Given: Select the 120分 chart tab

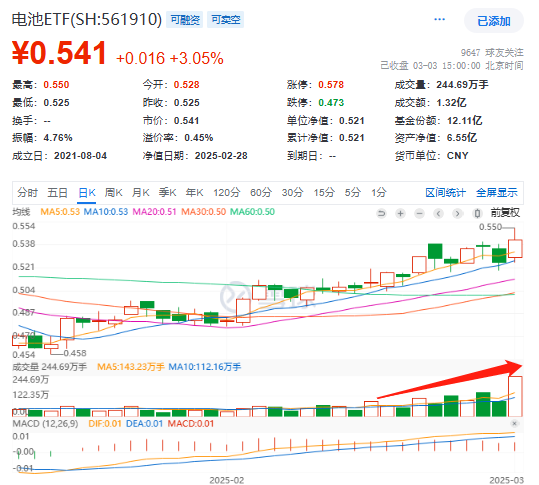Looking at the screenshot, I should pos(227,192).
